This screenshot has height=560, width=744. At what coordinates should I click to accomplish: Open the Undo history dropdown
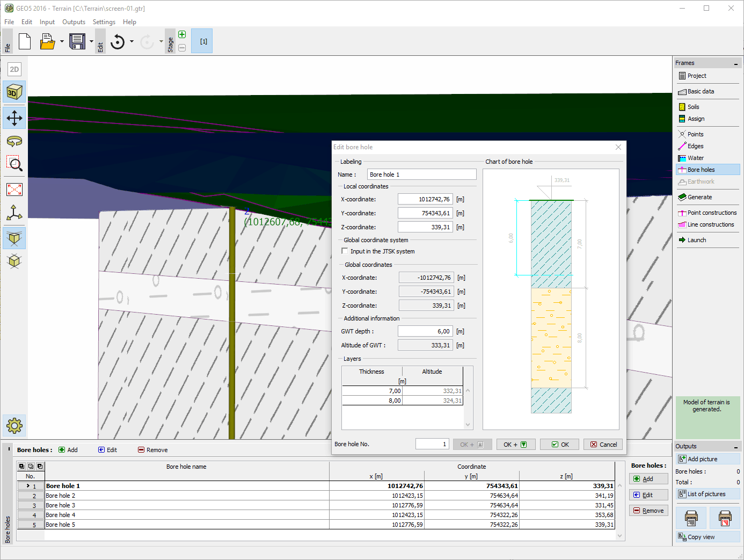131,41
